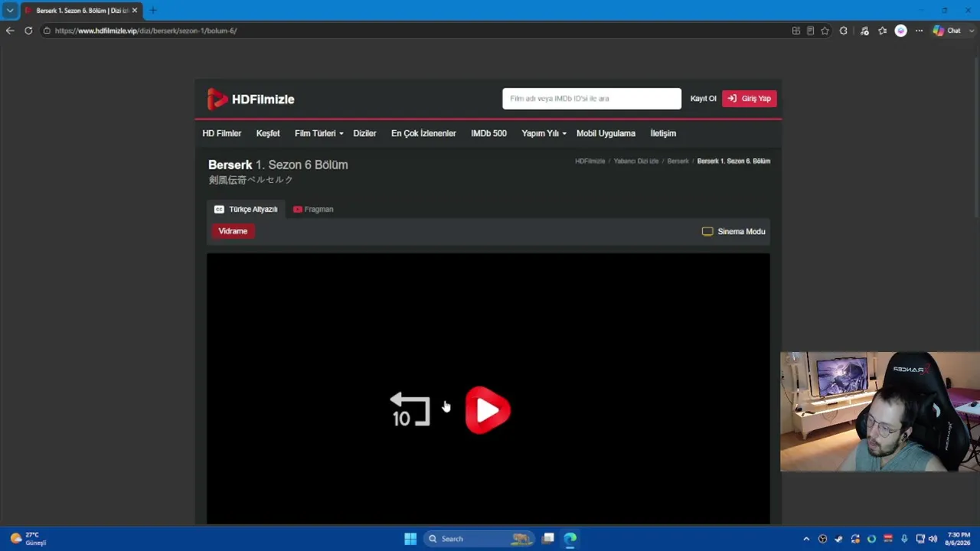Open the Diziler menu item

tap(364, 133)
